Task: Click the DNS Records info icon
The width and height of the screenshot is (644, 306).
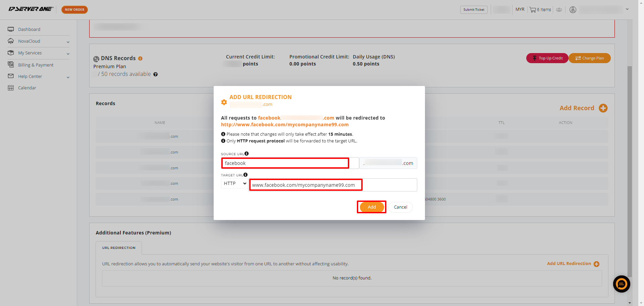Action: click(140, 58)
